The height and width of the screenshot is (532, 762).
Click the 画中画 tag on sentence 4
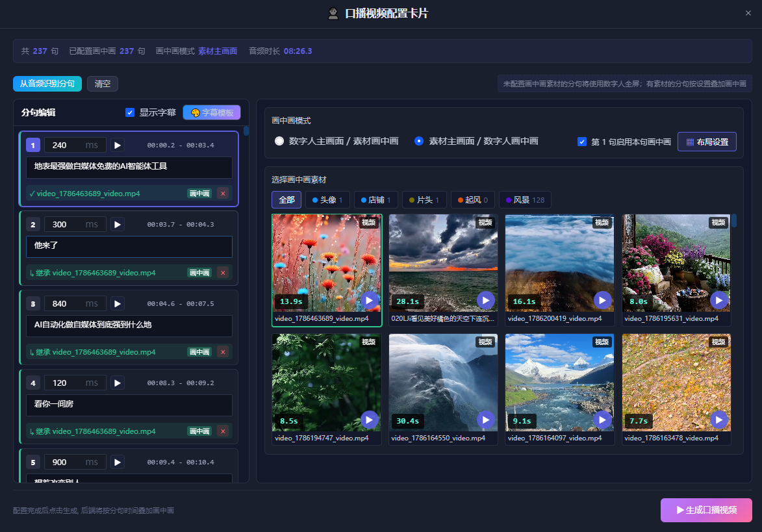[199, 431]
